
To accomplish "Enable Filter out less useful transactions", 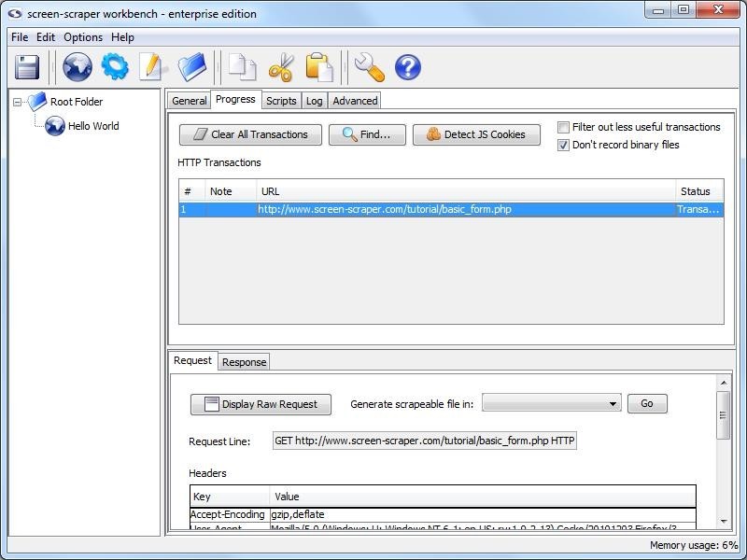I will pyautogui.click(x=563, y=127).
